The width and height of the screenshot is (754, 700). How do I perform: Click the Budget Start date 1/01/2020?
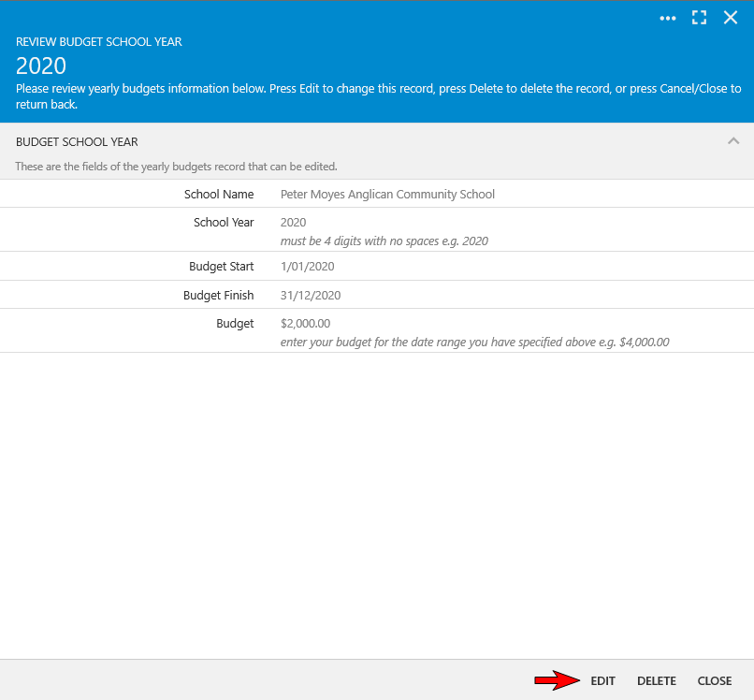[x=307, y=267]
